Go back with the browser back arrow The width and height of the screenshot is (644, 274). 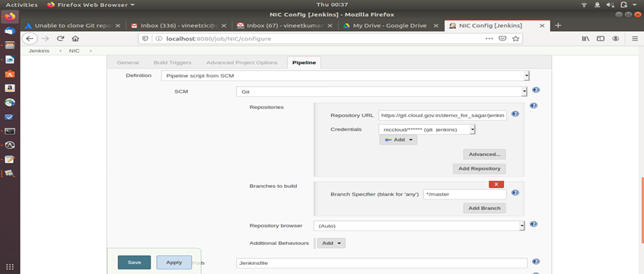coord(30,39)
